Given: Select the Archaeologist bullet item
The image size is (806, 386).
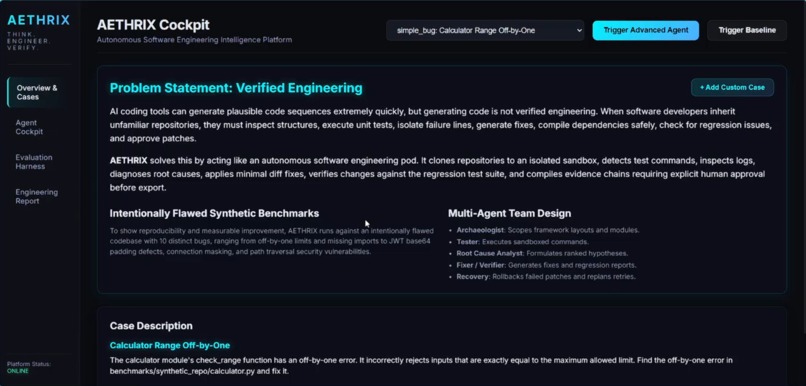Looking at the screenshot, I should (x=548, y=230).
